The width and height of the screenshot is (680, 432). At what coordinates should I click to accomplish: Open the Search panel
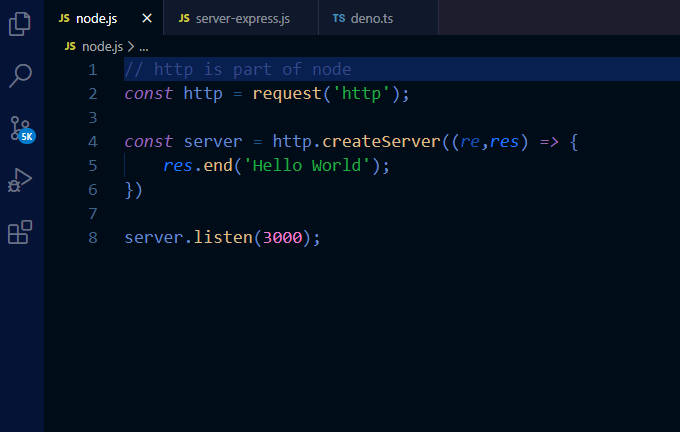(x=20, y=76)
